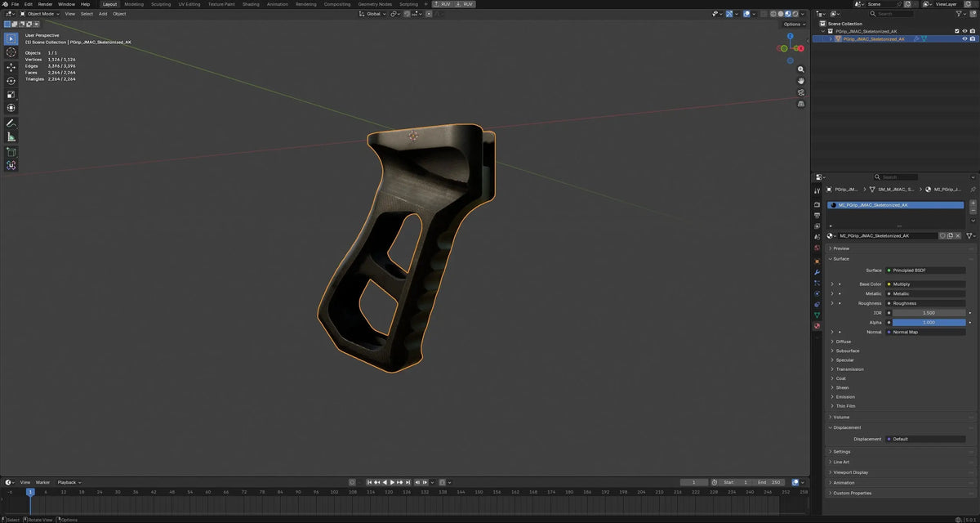Switch to the Shading workspace tab
Screen dimensions: 980x523
coord(251,4)
